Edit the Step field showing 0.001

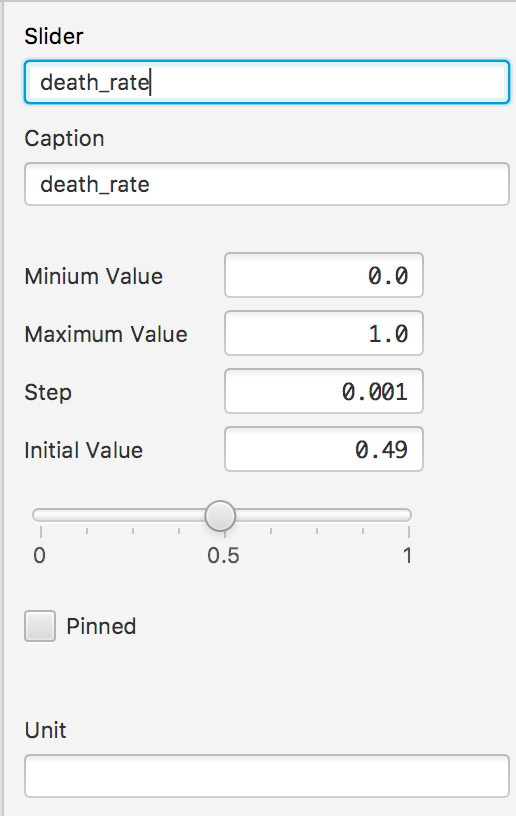[x=324, y=391]
